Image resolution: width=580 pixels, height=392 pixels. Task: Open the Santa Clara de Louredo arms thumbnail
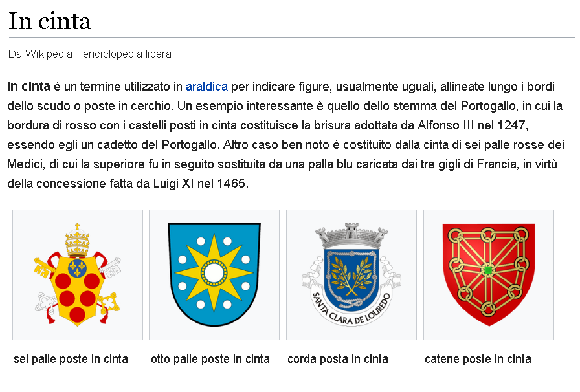(351, 275)
